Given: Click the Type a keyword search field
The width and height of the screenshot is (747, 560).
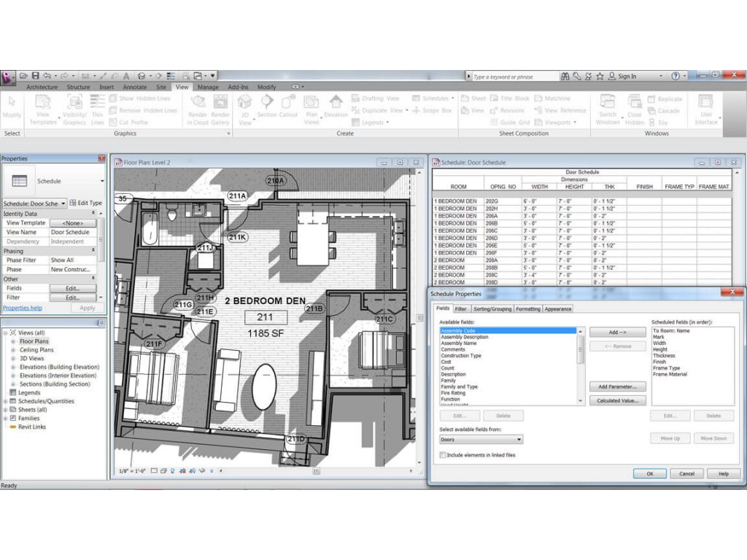Looking at the screenshot, I should click(511, 76).
